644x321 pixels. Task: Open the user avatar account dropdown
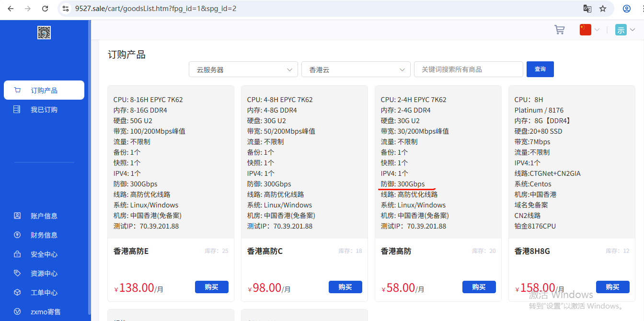point(625,30)
